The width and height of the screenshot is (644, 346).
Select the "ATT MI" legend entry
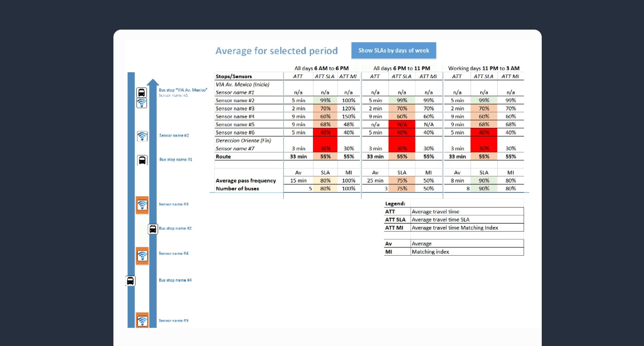(394, 228)
